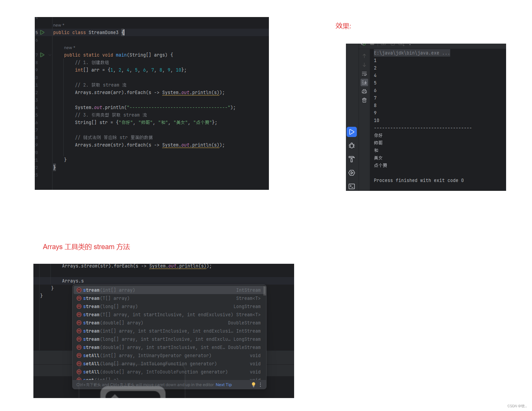Image resolution: width=532 pixels, height=411 pixels.
Task: Select stream(long[] array) LongStream suggestion
Action: click(x=169, y=306)
